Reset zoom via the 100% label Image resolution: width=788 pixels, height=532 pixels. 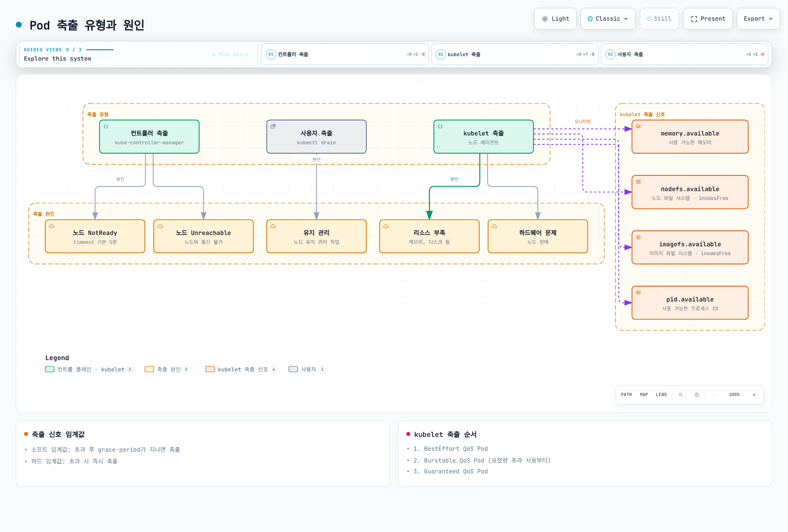pos(734,395)
